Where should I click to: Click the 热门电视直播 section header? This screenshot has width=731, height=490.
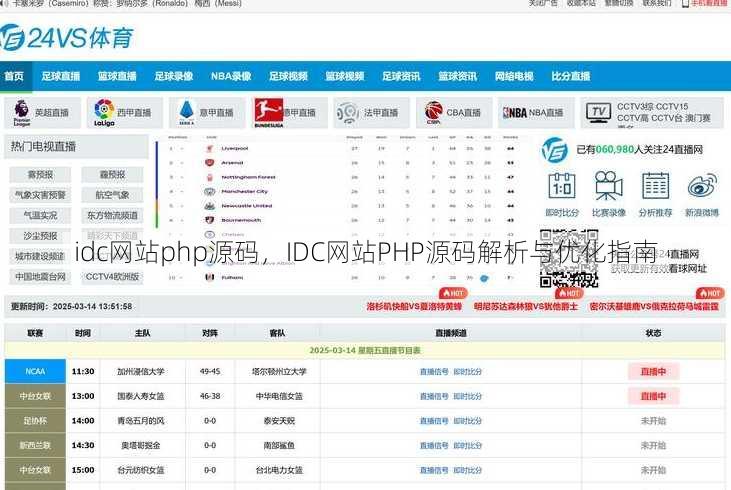point(76,147)
